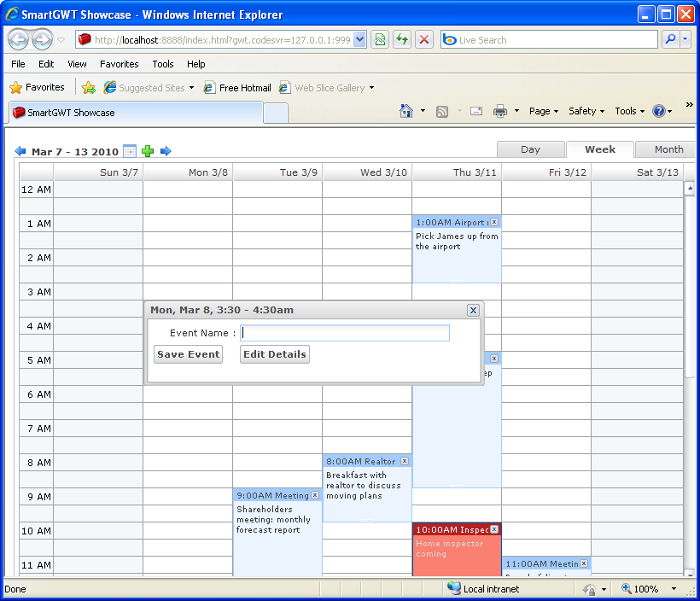The width and height of the screenshot is (700, 601).
Task: Open the Free Hotmail link
Action: [237, 88]
